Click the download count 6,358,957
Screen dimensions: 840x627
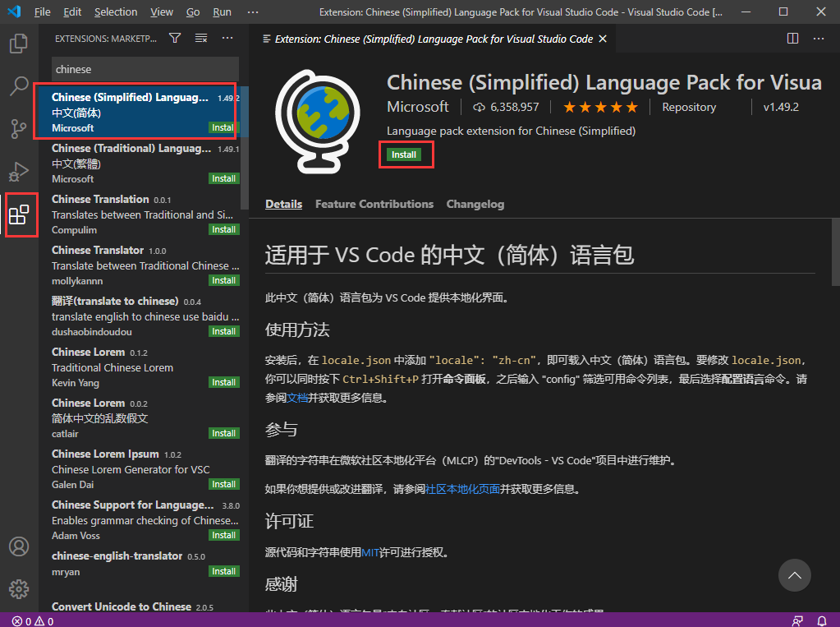point(506,108)
